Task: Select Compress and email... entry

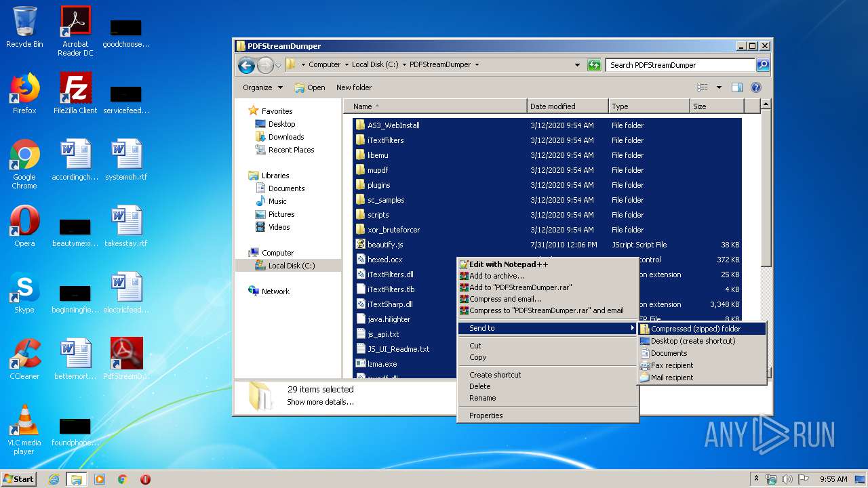Action: click(548, 299)
